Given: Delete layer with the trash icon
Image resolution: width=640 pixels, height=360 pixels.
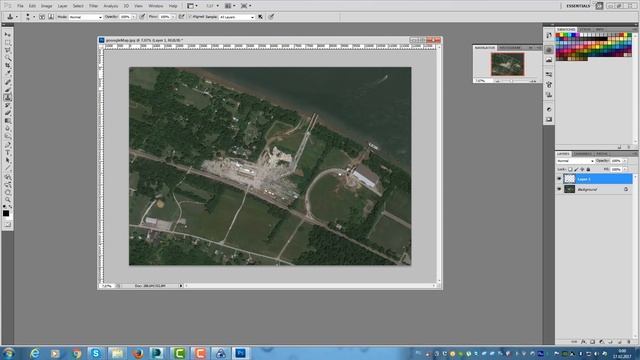Looking at the screenshot, I should (x=629, y=342).
